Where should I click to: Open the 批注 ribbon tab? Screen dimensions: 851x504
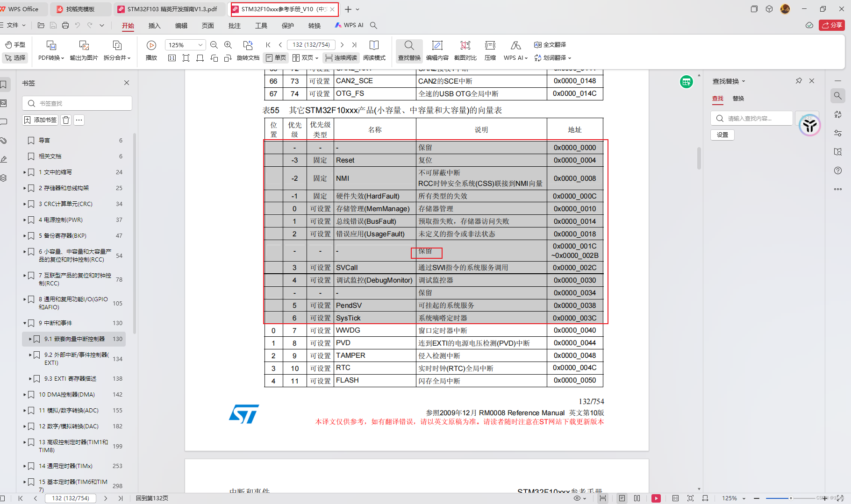[235, 26]
